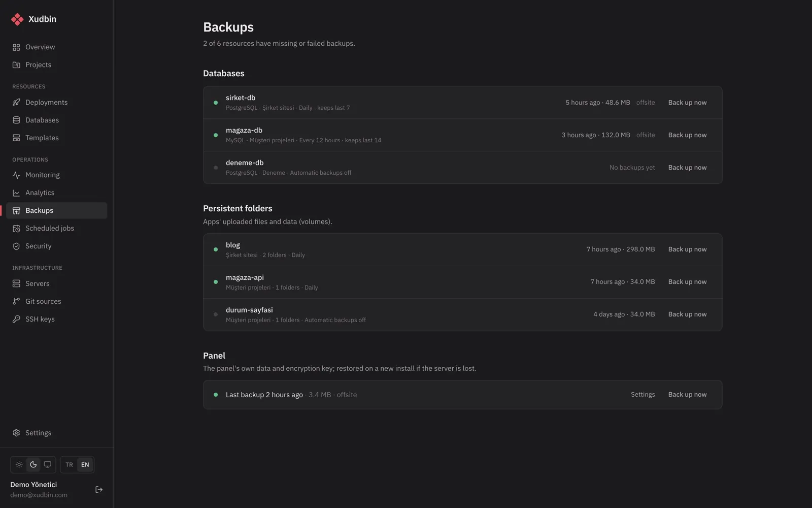The height and width of the screenshot is (508, 812).
Task: Navigate to Git sources label
Action: pyautogui.click(x=43, y=302)
